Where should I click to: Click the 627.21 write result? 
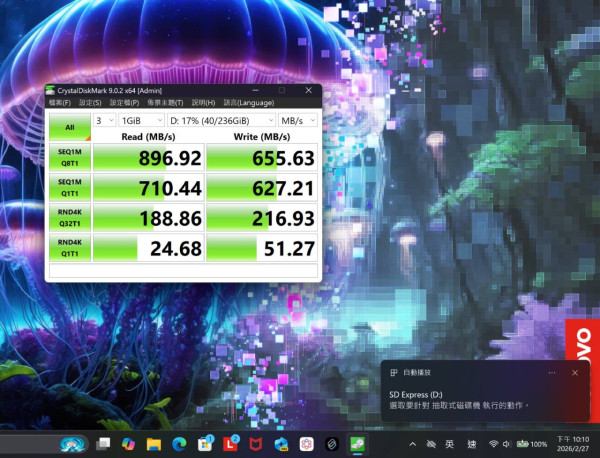click(x=262, y=187)
